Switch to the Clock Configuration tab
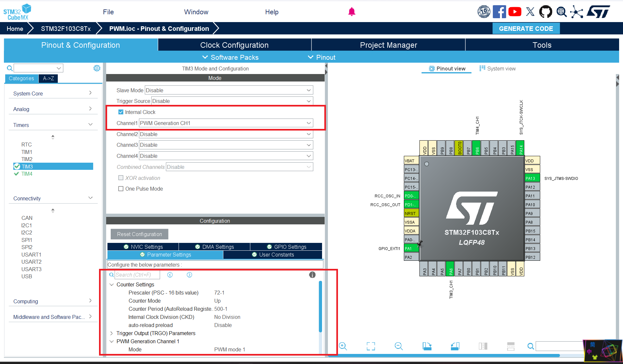623x364 pixels. (234, 45)
